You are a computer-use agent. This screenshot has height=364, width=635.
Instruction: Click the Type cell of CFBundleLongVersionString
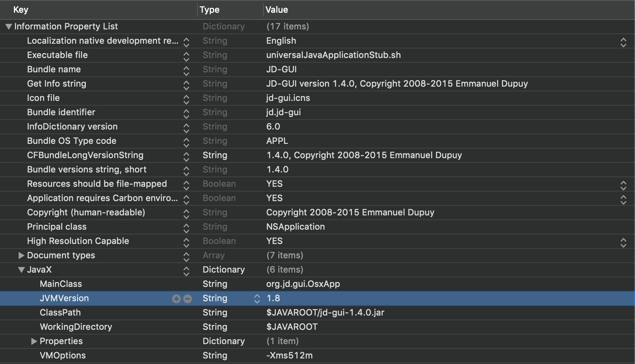click(x=215, y=155)
